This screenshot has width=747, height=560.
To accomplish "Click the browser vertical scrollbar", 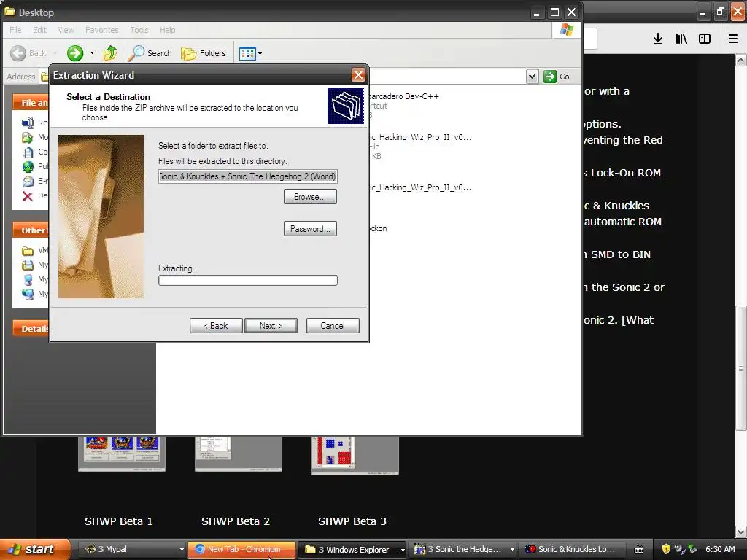I will point(741,367).
